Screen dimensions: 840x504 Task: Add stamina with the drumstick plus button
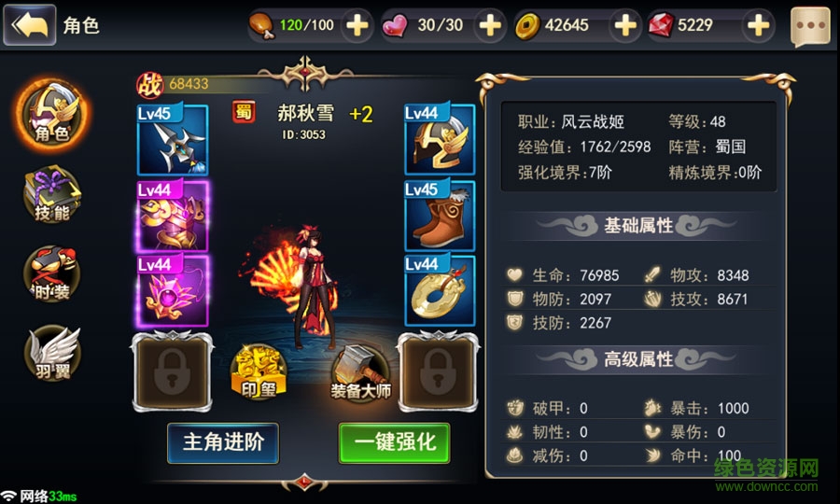point(357,25)
